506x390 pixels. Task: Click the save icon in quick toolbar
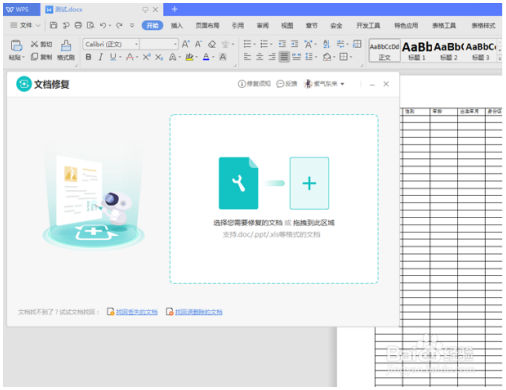[53, 25]
